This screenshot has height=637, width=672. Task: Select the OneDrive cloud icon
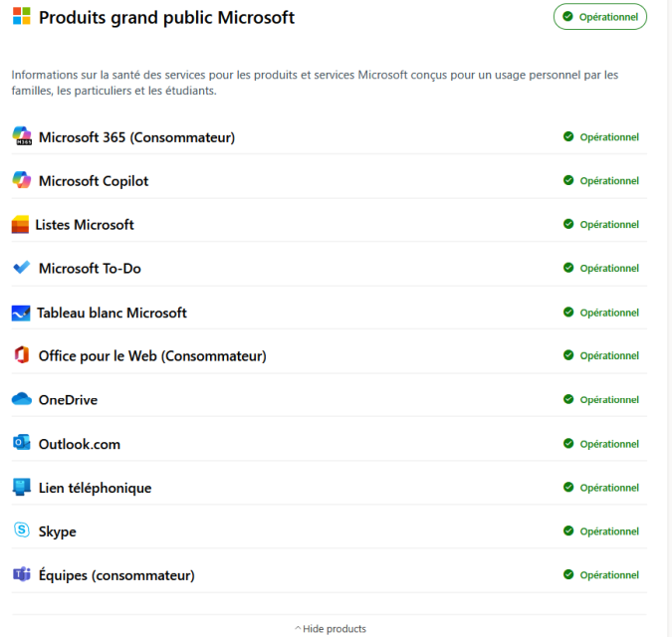(x=22, y=399)
